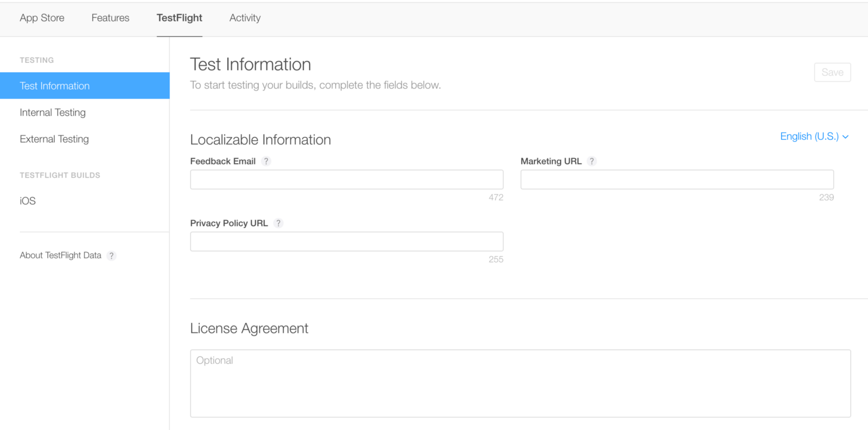Image resolution: width=868 pixels, height=430 pixels.
Task: Open the Feedback Email help tooltip icon
Action: pos(266,161)
